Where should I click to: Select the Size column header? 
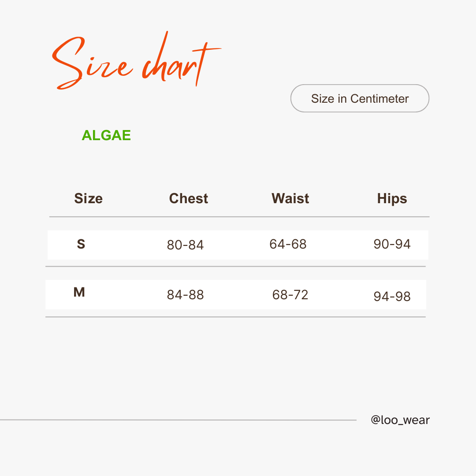[88, 198]
